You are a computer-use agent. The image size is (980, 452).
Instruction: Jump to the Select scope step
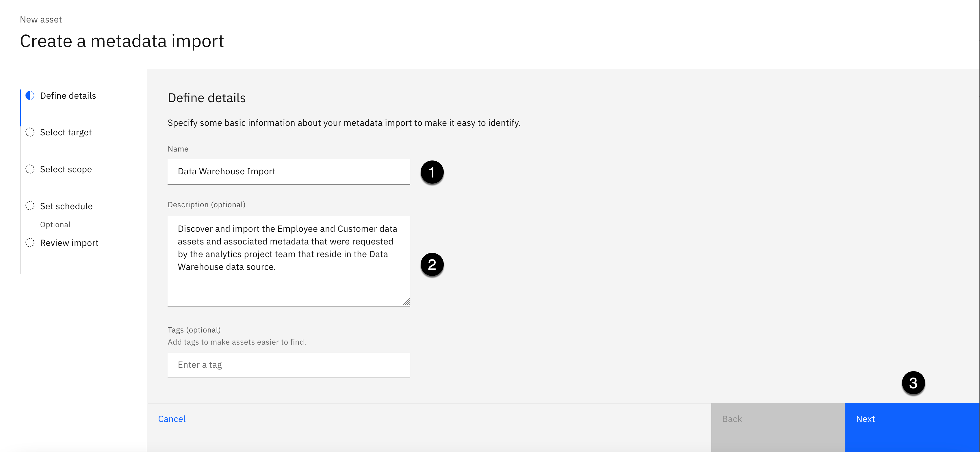[x=66, y=169]
